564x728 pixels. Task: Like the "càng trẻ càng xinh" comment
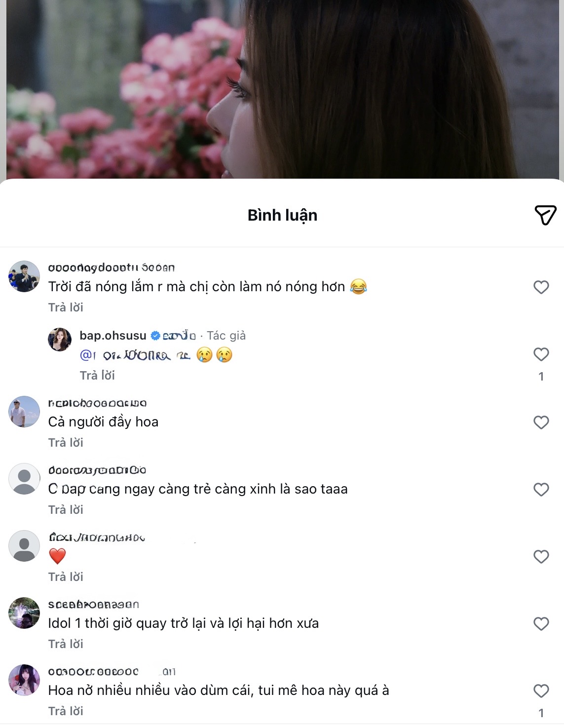coord(541,490)
